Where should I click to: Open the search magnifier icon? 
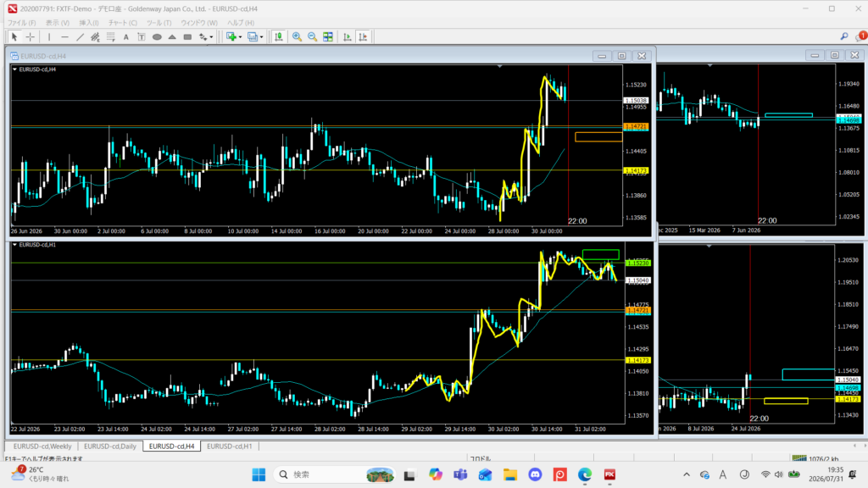[844, 36]
